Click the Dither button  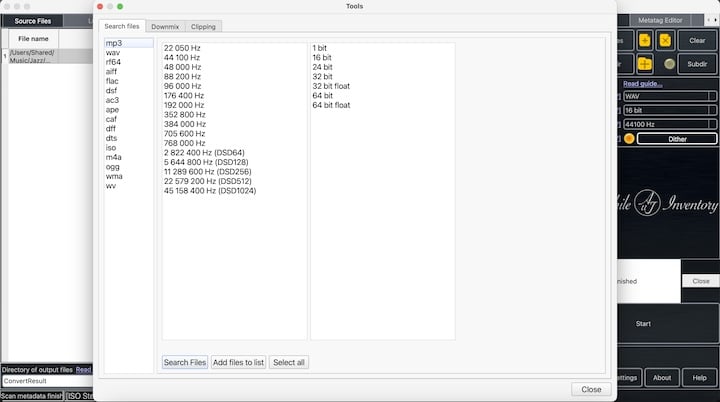(x=677, y=139)
